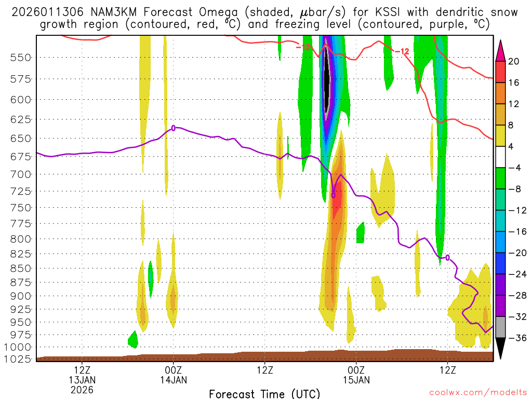This screenshot has height=399, width=532.
Task: Select the 800 pressure level label
Action: [20, 239]
